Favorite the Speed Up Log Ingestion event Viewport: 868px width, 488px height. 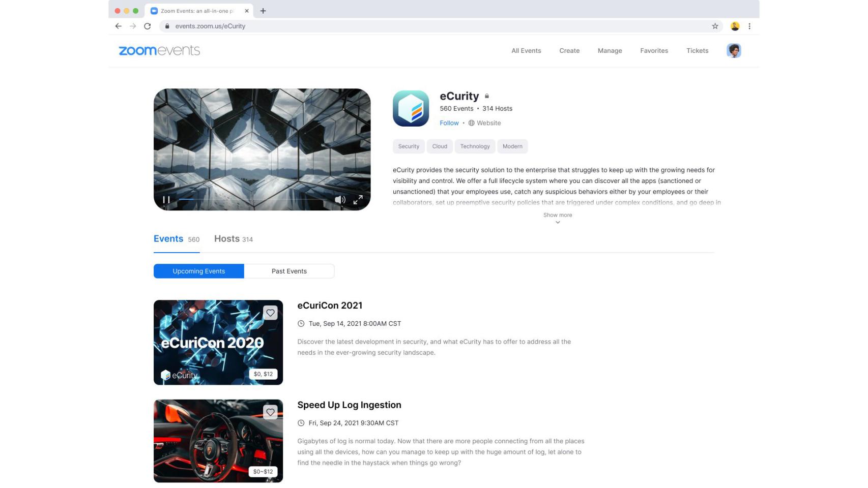click(270, 412)
